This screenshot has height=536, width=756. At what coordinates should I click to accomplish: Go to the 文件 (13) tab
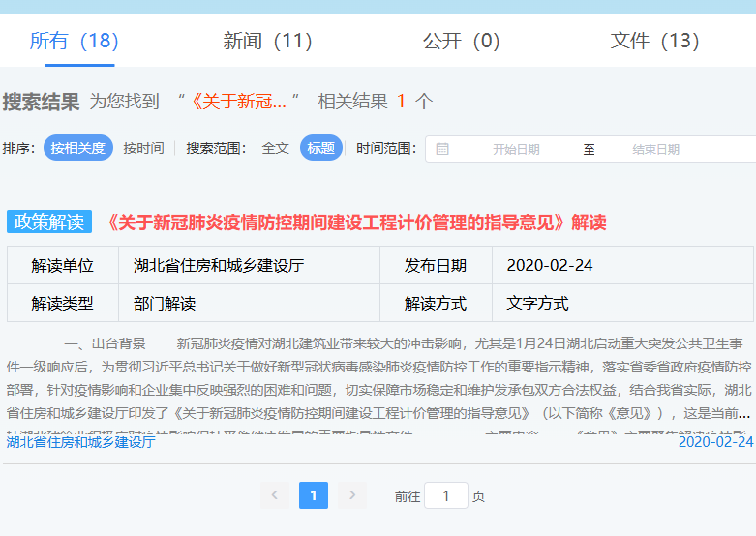pos(654,41)
